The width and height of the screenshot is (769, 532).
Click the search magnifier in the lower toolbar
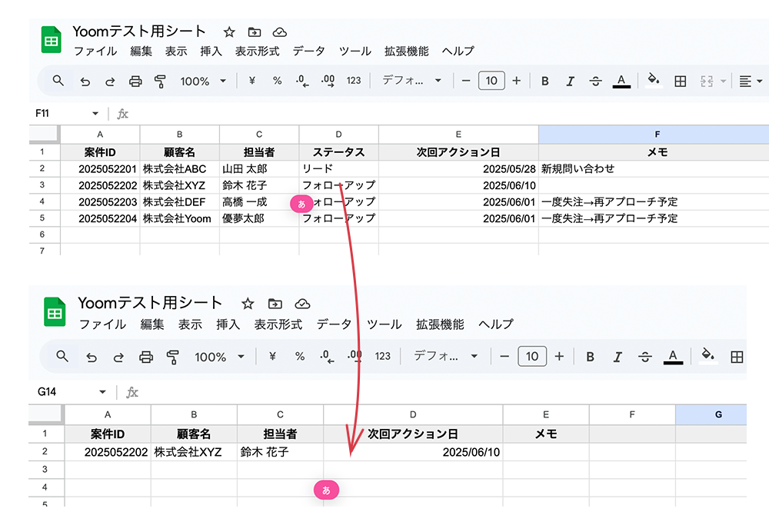click(62, 356)
